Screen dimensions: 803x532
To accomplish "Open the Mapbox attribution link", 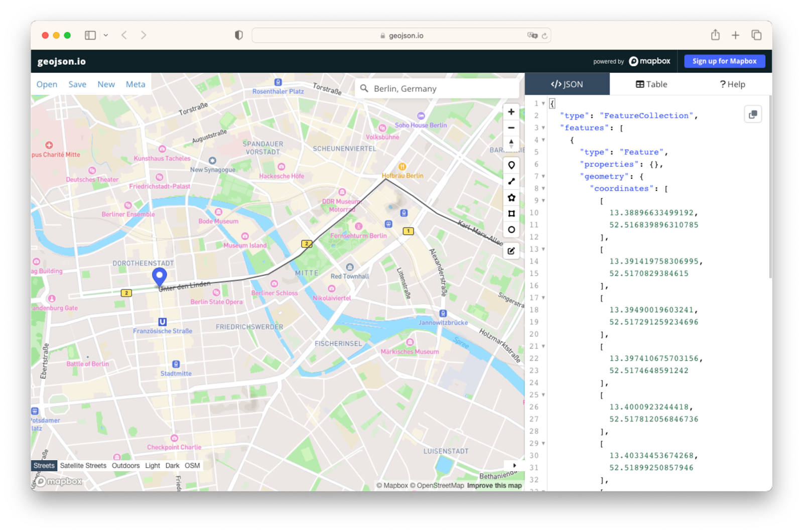I will point(392,485).
